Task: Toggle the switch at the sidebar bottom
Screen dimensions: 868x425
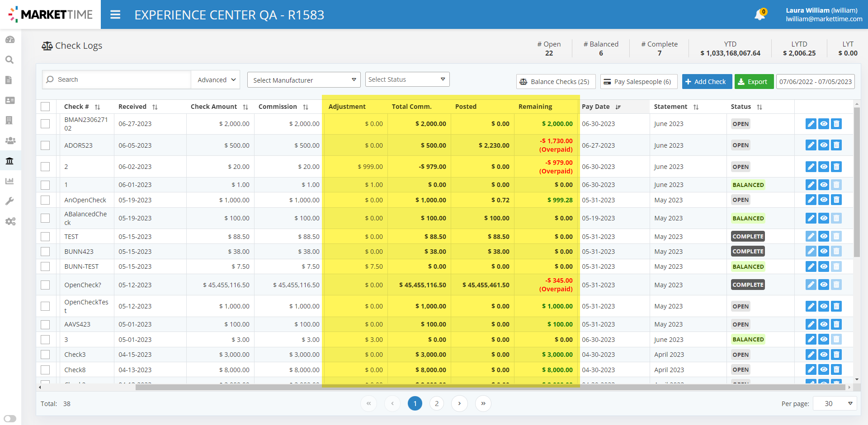Action: (10, 419)
